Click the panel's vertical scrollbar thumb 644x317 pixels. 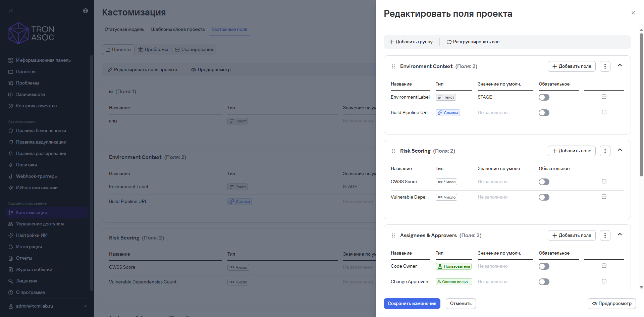tap(641, 105)
